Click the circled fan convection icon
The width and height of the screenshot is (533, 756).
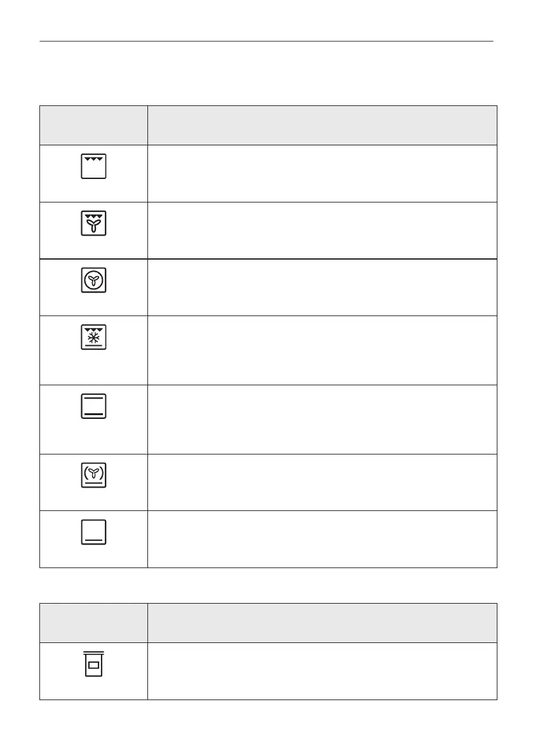click(93, 281)
